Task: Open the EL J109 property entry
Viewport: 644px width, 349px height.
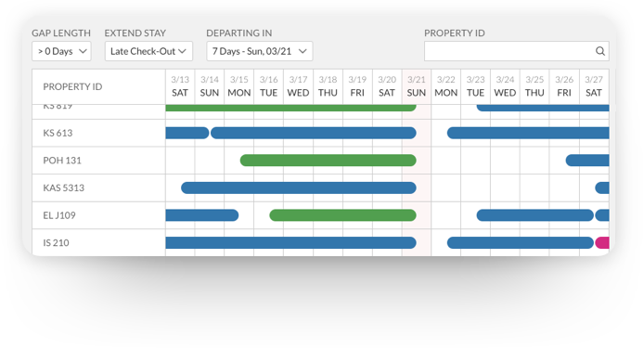Action: click(x=59, y=215)
